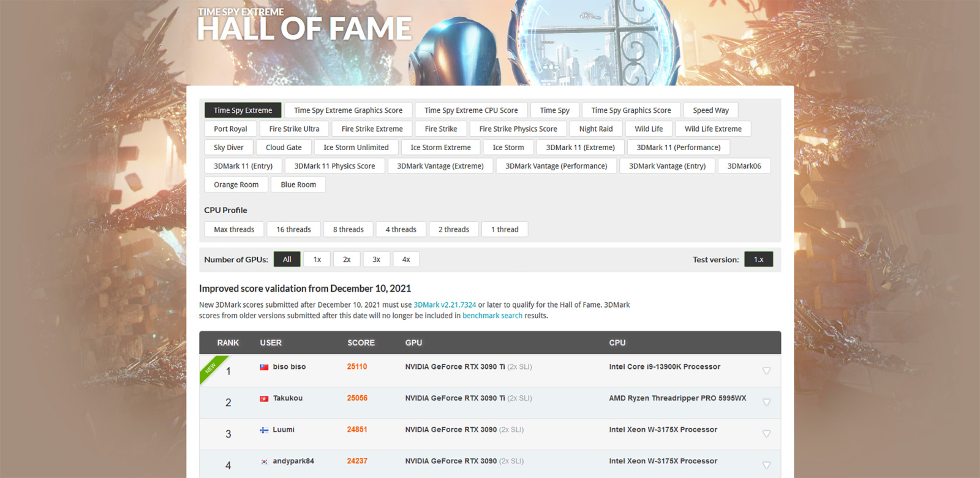Viewport: 980px width, 478px height.
Task: Click the Test version 1.x button
Action: pyautogui.click(x=758, y=259)
